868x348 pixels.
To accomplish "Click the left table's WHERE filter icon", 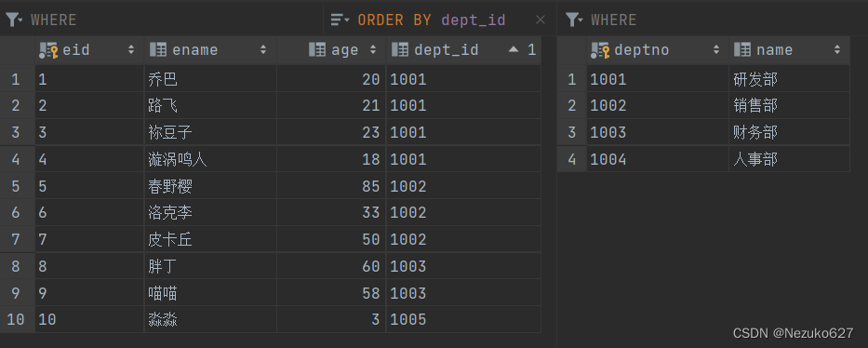I will [14, 20].
